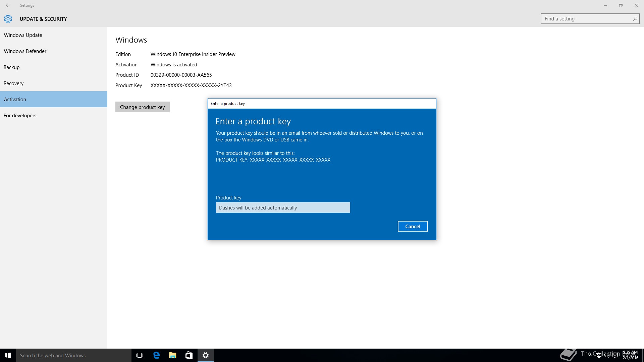Go to the Recovery section

click(54, 83)
